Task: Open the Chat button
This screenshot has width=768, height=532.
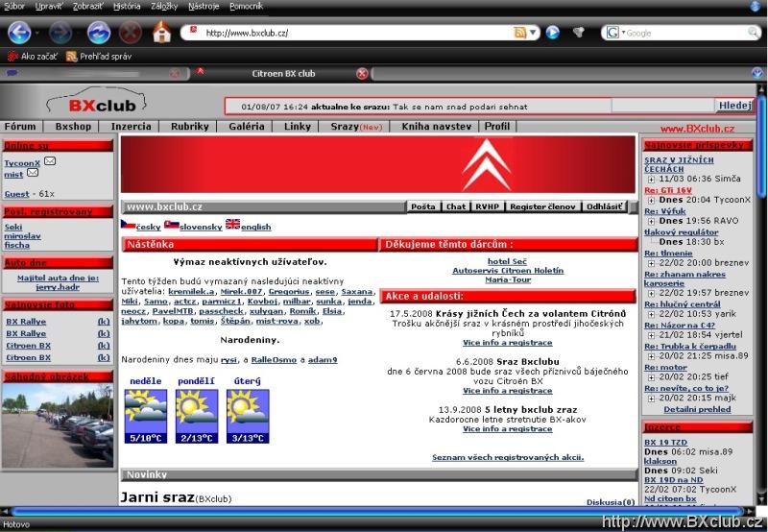Action: tap(455, 206)
